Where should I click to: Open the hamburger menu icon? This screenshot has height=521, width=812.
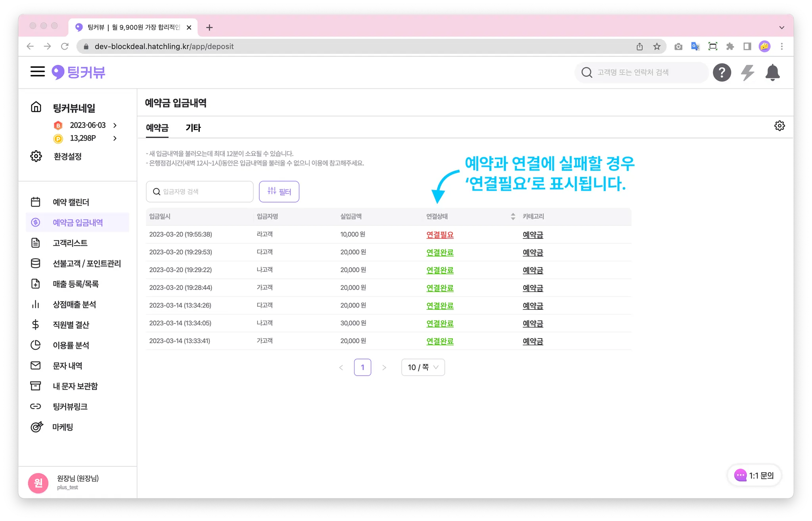point(38,72)
